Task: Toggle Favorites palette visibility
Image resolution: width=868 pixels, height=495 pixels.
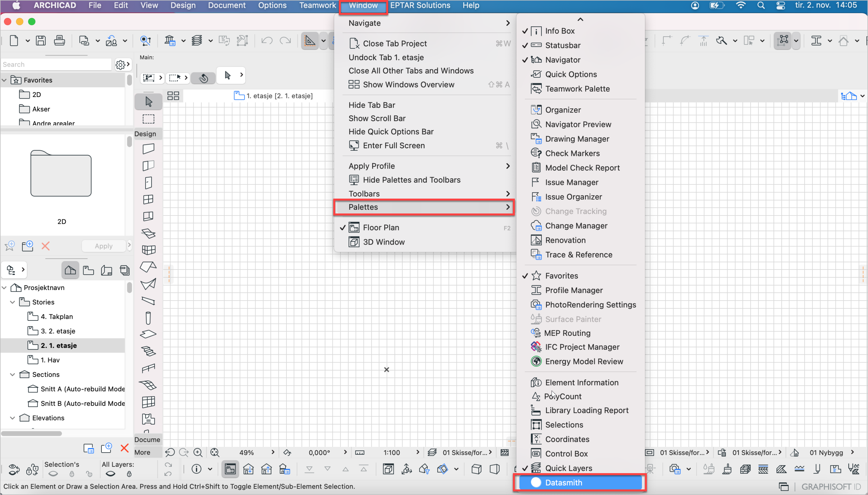Action: coord(562,276)
